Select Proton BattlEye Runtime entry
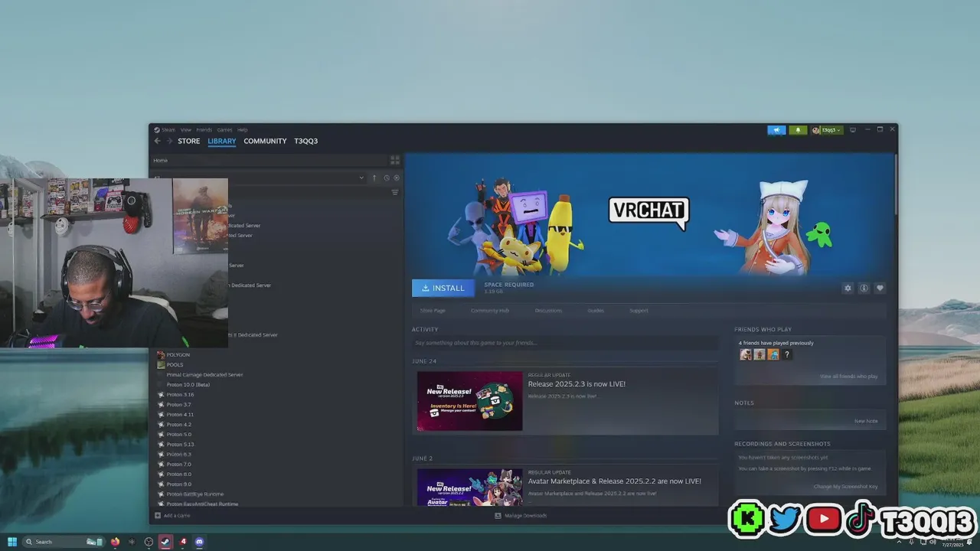The width and height of the screenshot is (980, 551). 195,494
